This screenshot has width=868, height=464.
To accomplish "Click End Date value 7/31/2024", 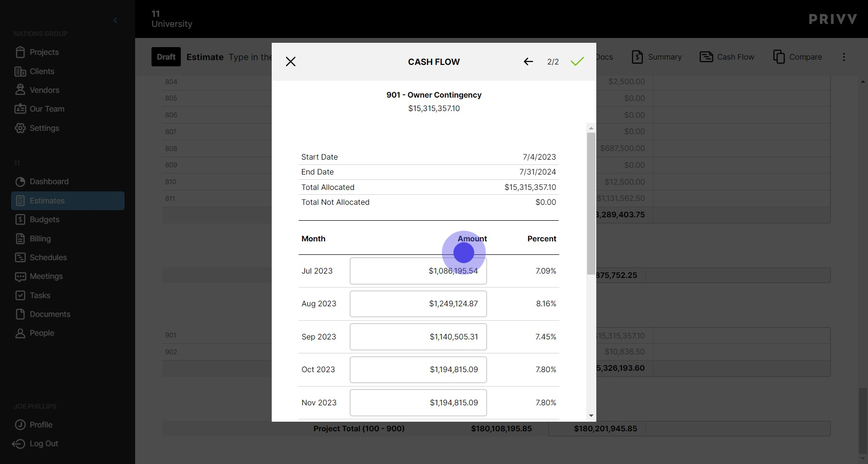I will pyautogui.click(x=538, y=172).
